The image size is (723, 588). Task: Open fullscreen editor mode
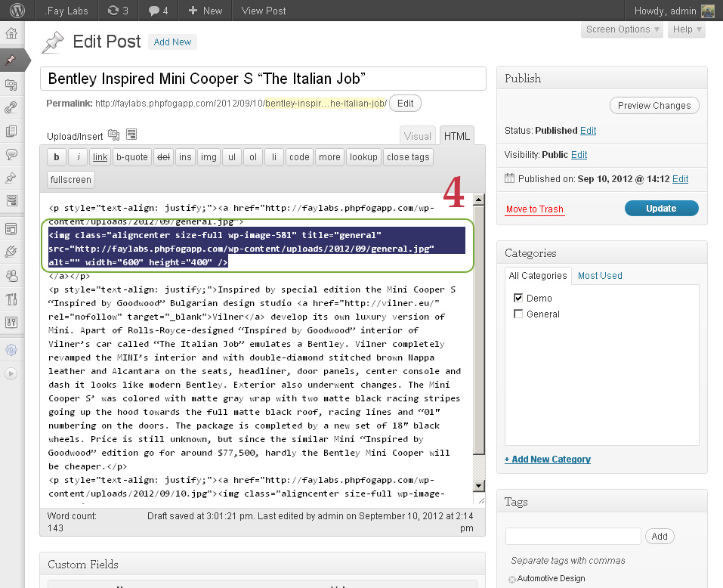(x=70, y=180)
